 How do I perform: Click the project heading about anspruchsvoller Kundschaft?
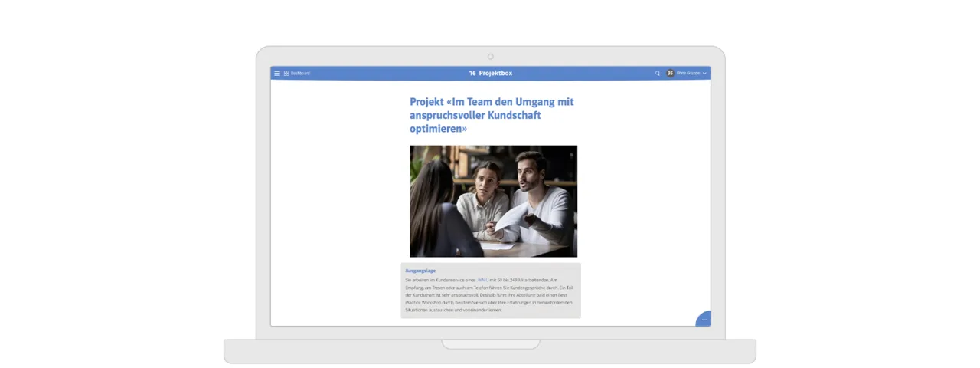492,115
